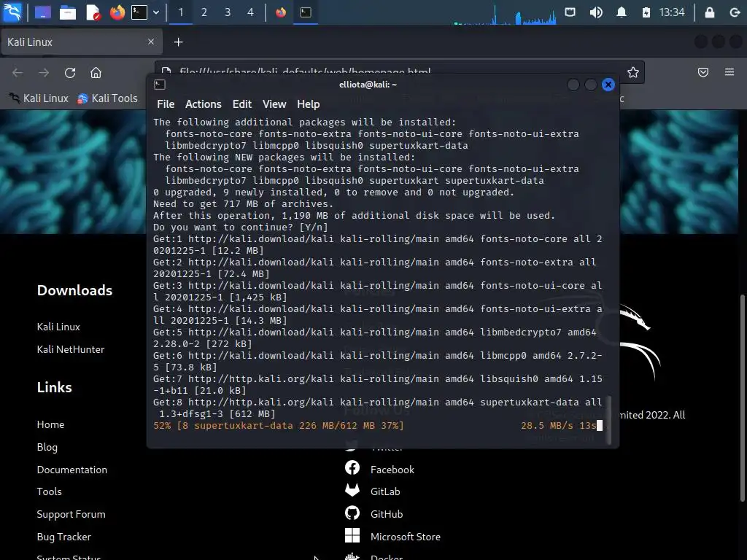Click the display tray icon
Viewport: 747px width, 560px height.
pyautogui.click(x=570, y=12)
